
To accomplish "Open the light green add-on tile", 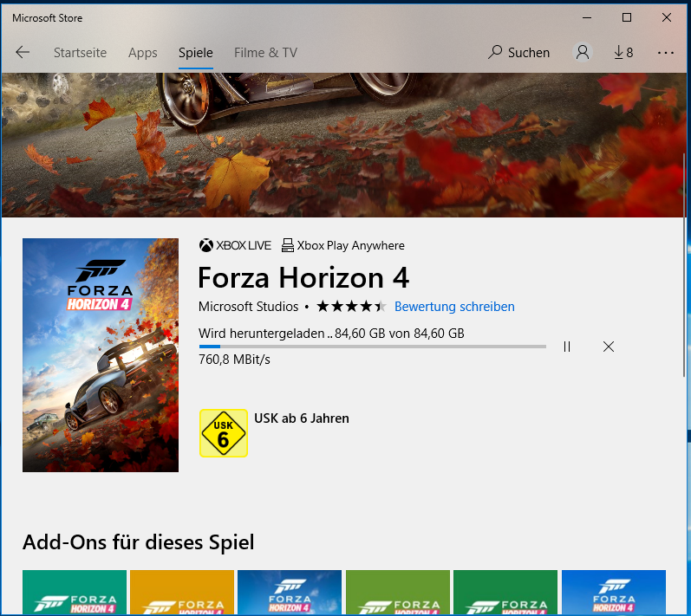I will tap(398, 593).
